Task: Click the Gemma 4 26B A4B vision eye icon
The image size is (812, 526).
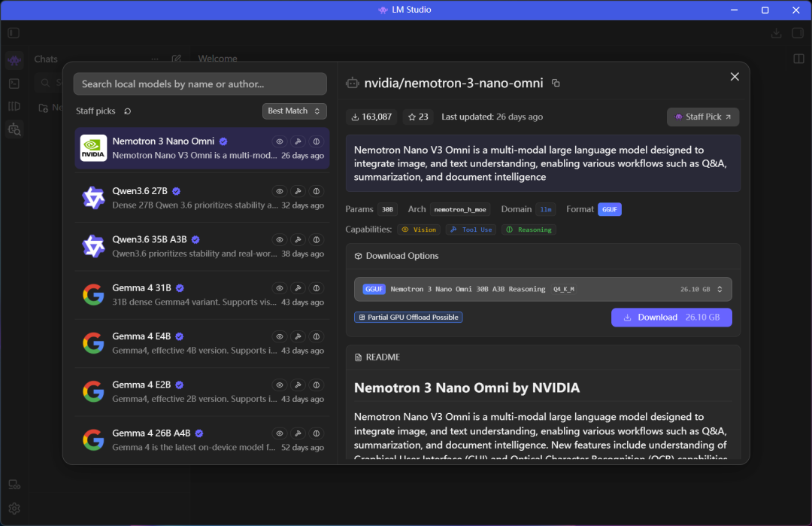Action: (x=279, y=433)
